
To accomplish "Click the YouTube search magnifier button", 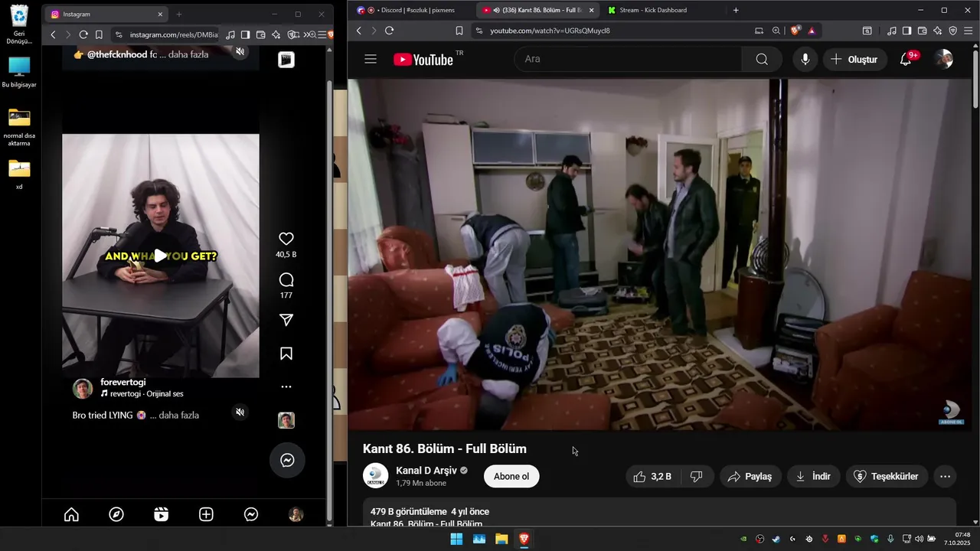I will [762, 59].
